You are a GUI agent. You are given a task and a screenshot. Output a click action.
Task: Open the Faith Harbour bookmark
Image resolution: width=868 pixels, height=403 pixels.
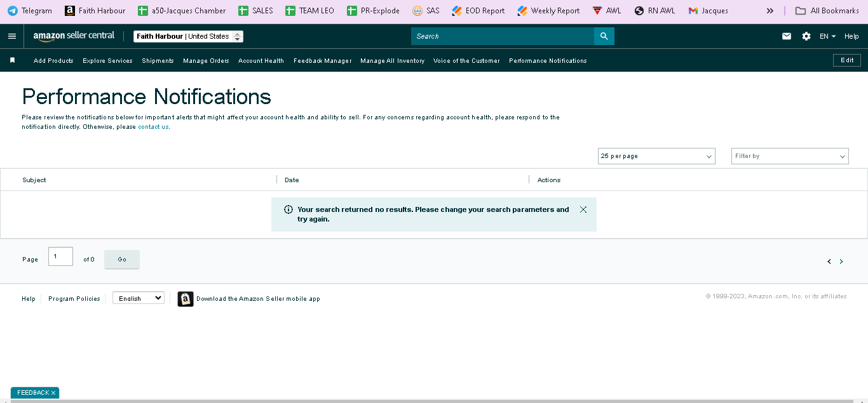click(x=95, y=11)
